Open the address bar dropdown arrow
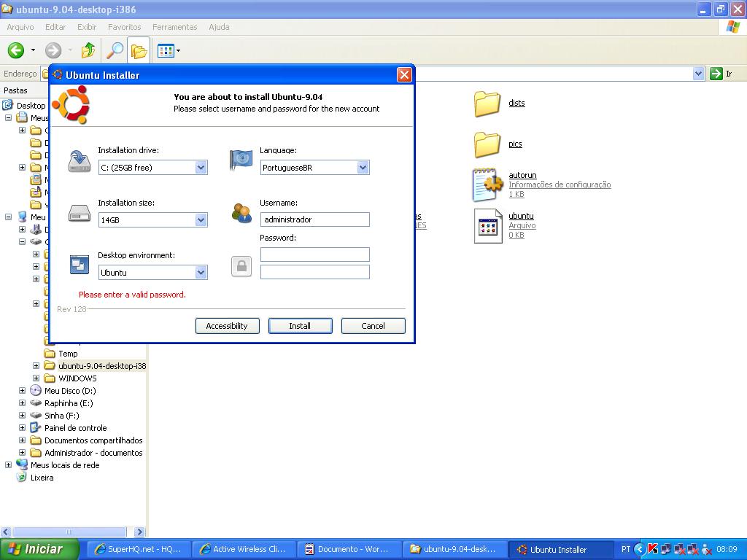The height and width of the screenshot is (560, 747). (698, 74)
